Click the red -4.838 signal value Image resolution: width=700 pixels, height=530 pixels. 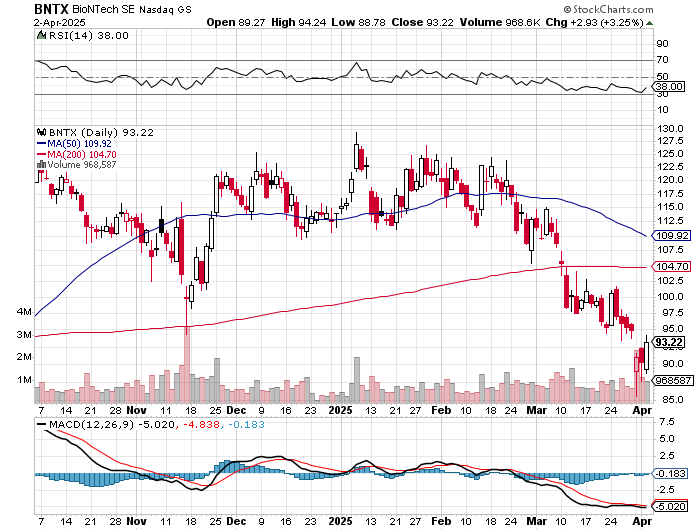tap(201, 425)
